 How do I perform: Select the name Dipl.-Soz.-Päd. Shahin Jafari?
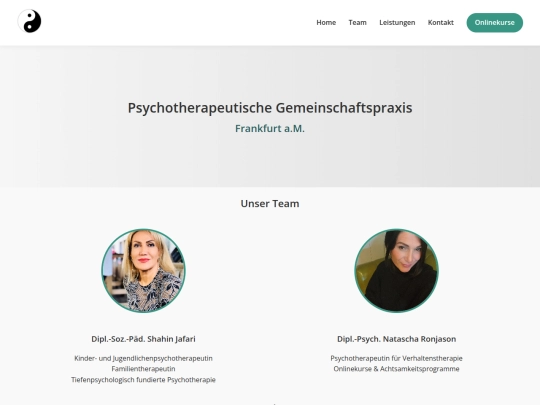click(x=143, y=339)
